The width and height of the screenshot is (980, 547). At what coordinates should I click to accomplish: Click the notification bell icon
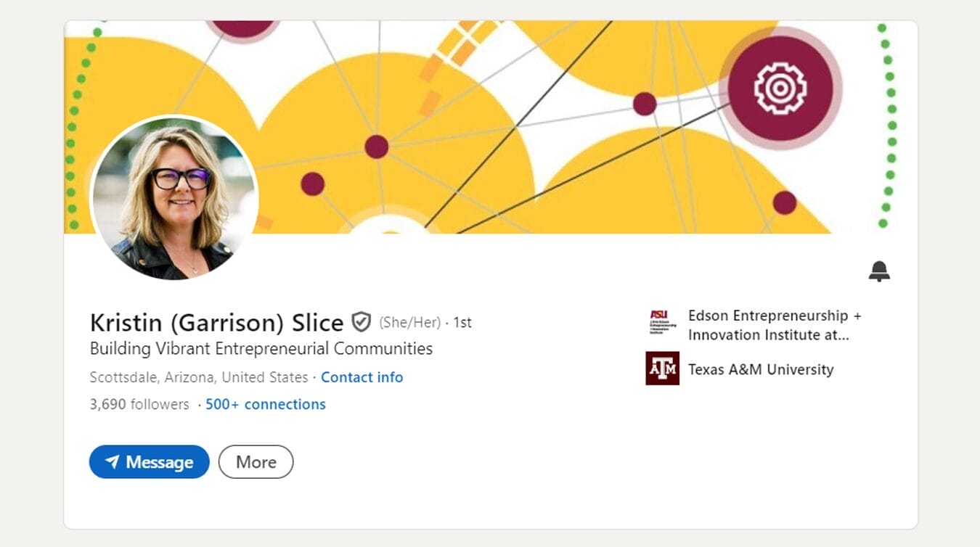click(879, 271)
